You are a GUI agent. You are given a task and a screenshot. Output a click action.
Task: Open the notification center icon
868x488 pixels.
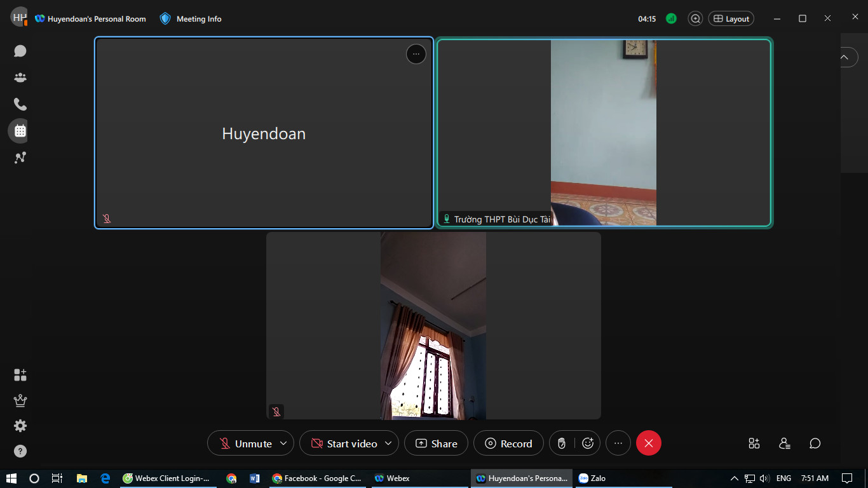click(x=847, y=478)
